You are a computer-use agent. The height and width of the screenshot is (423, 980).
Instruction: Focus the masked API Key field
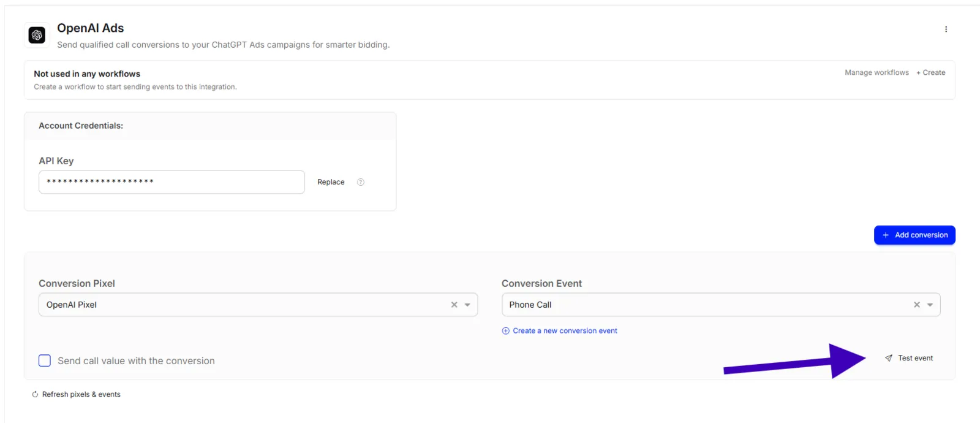click(171, 182)
